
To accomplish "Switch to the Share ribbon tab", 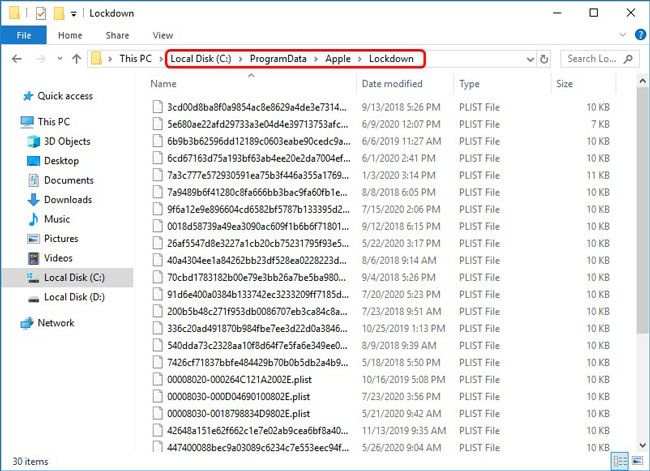I will pos(117,35).
